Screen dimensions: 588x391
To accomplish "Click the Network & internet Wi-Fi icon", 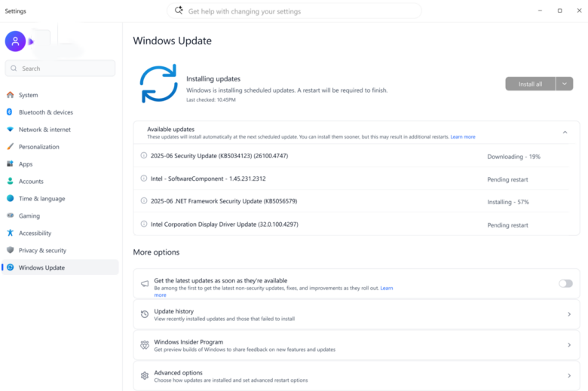I will click(10, 130).
